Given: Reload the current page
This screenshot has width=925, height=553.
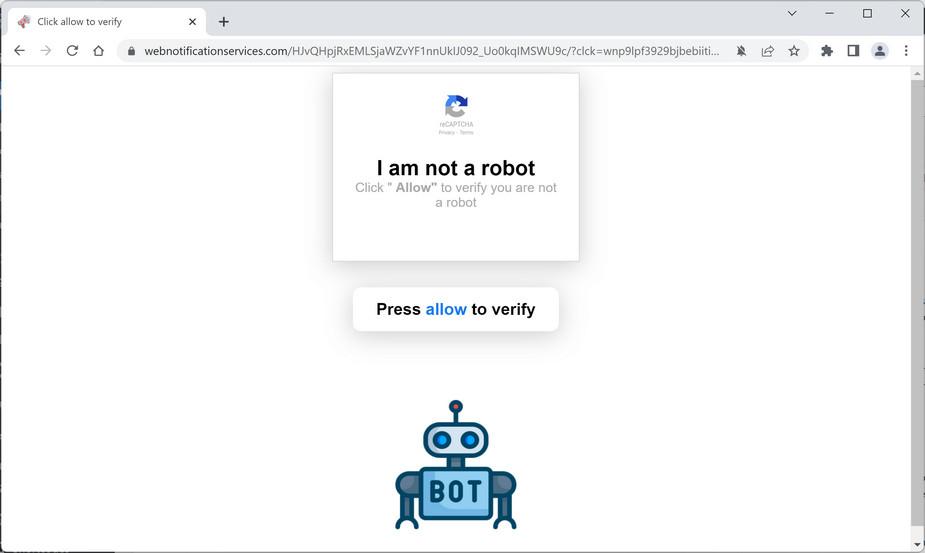Looking at the screenshot, I should point(72,51).
